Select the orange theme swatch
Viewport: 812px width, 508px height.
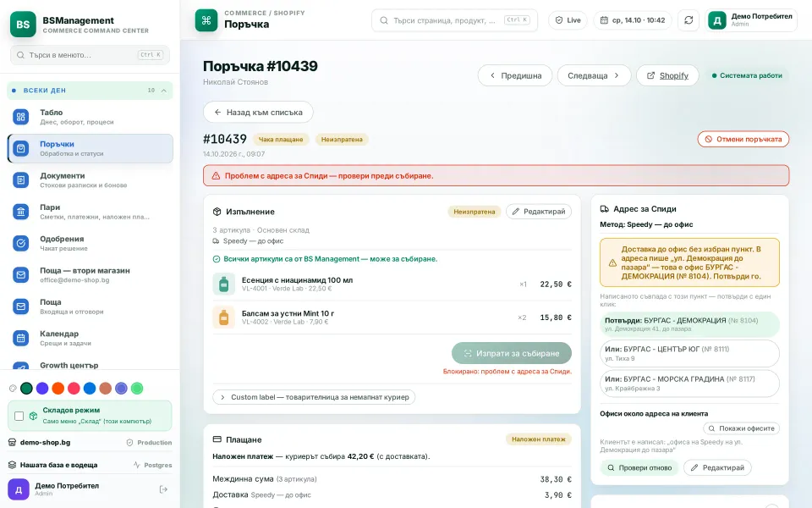click(x=58, y=389)
